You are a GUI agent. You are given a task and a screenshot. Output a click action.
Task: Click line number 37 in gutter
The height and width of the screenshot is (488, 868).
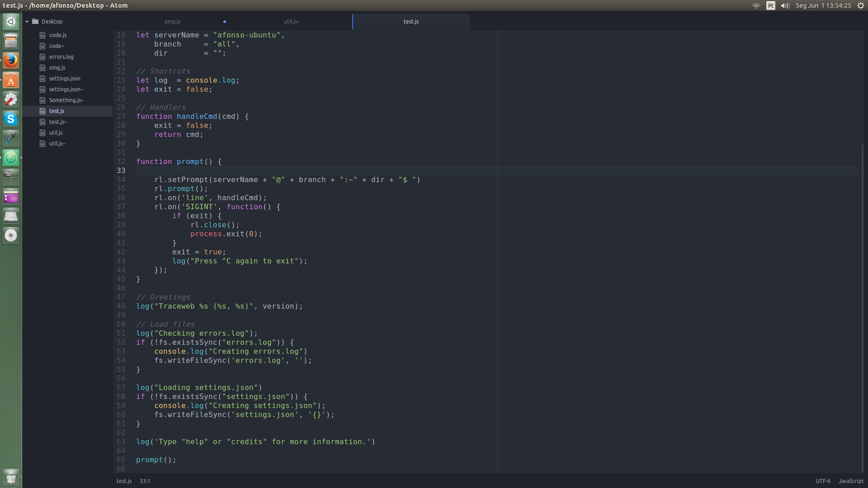coord(121,206)
